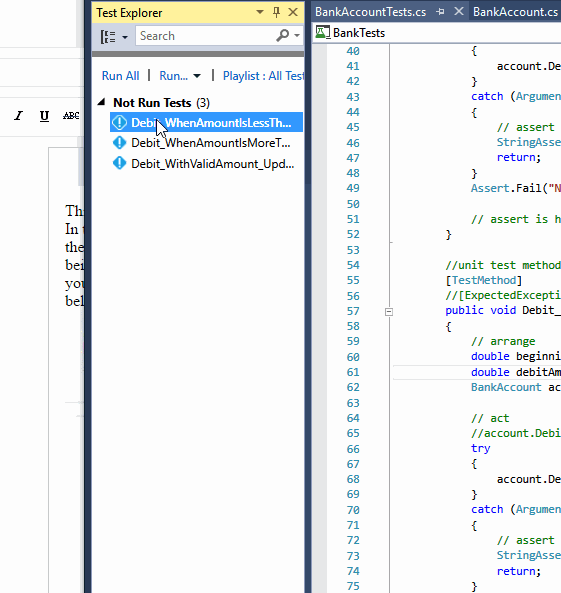Open the Run... dropdown arrow
Screen dimensions: 561x593
click(x=197, y=76)
